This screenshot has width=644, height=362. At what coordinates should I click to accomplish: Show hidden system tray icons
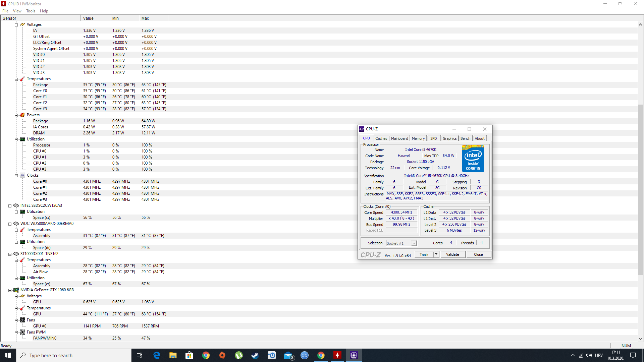pos(573,355)
